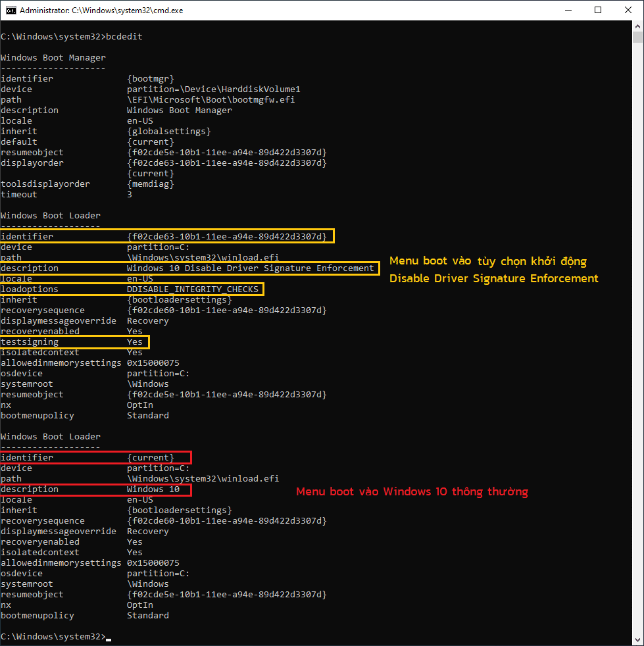The image size is (644, 646).
Task: Minimize the Command Prompt window
Action: point(568,11)
